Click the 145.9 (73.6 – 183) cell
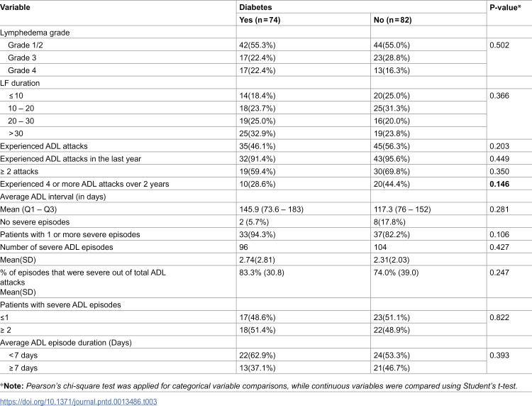This screenshot has height=406, width=532. point(277,210)
